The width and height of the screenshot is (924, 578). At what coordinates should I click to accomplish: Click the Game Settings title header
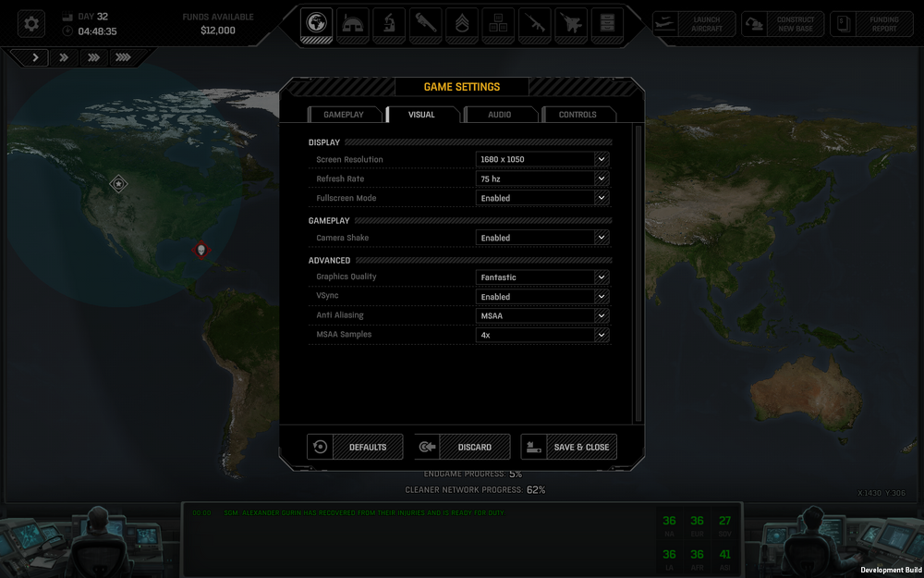pyautogui.click(x=462, y=87)
